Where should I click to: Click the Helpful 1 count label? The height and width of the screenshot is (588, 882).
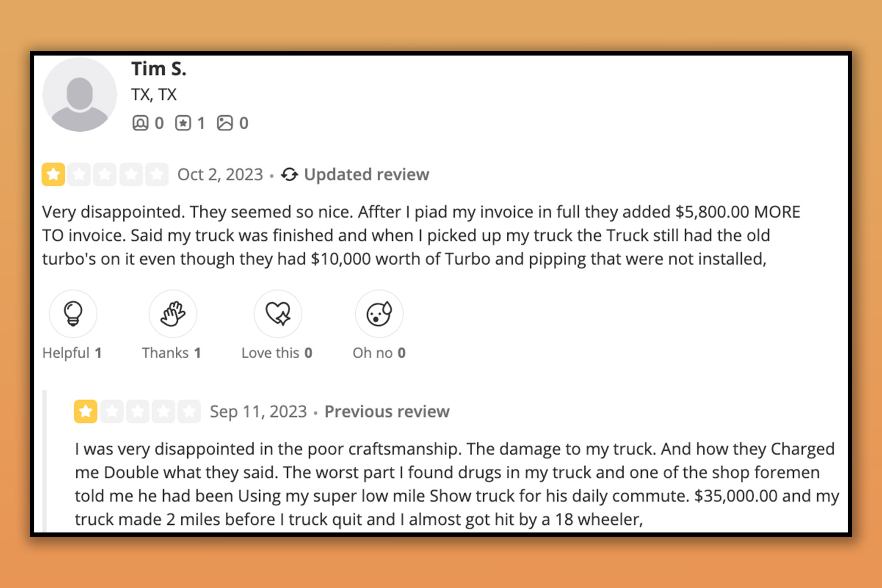pyautogui.click(x=72, y=353)
